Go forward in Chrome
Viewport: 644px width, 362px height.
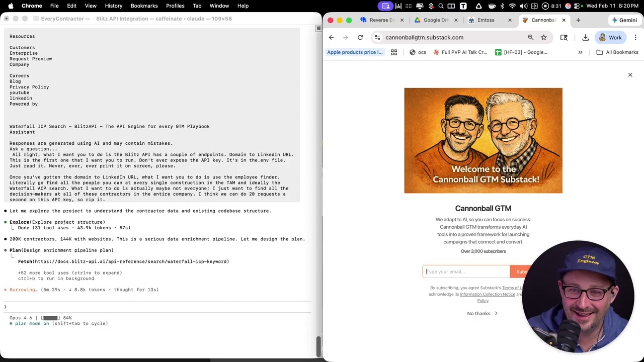tap(346, 37)
